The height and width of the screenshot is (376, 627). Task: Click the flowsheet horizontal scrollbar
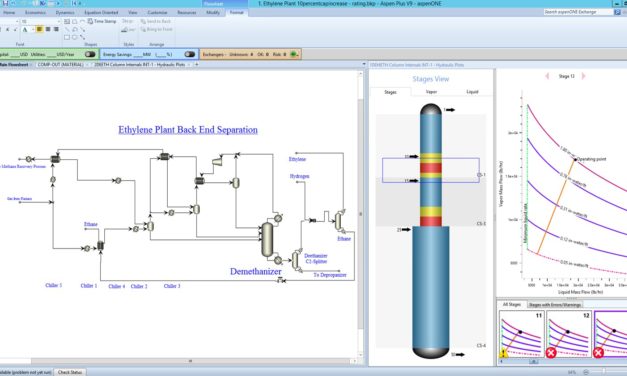pyautogui.click(x=190, y=361)
